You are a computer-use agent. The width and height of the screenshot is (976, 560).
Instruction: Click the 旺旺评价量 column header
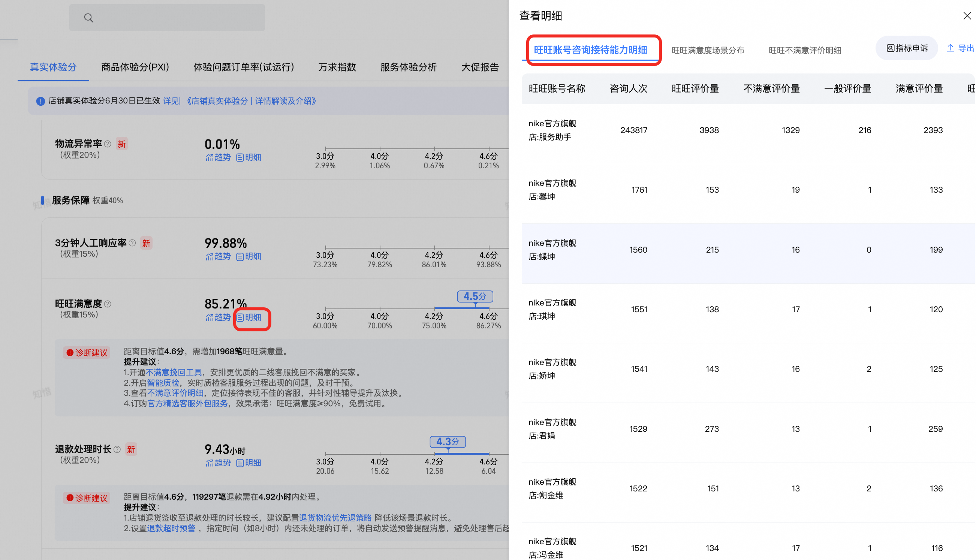click(x=695, y=89)
